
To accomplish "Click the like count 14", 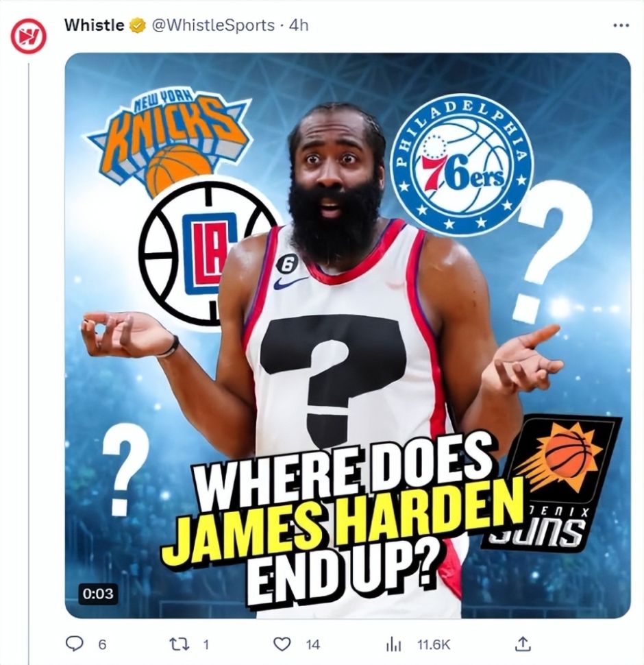I will tap(312, 645).
